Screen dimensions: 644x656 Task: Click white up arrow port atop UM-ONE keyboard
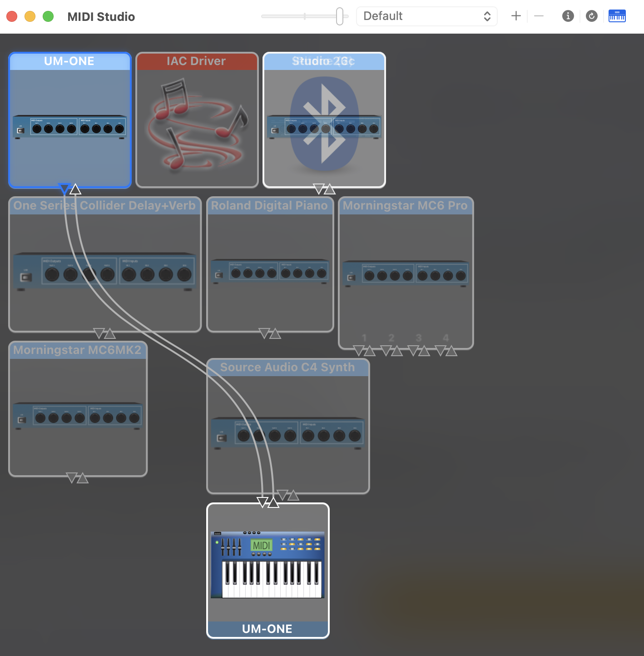coord(273,502)
